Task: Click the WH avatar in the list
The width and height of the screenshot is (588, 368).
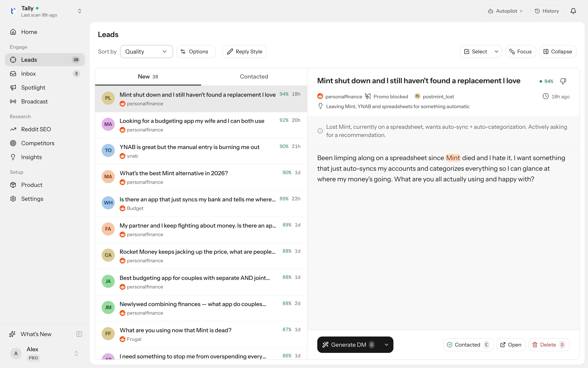Action: pos(108,203)
